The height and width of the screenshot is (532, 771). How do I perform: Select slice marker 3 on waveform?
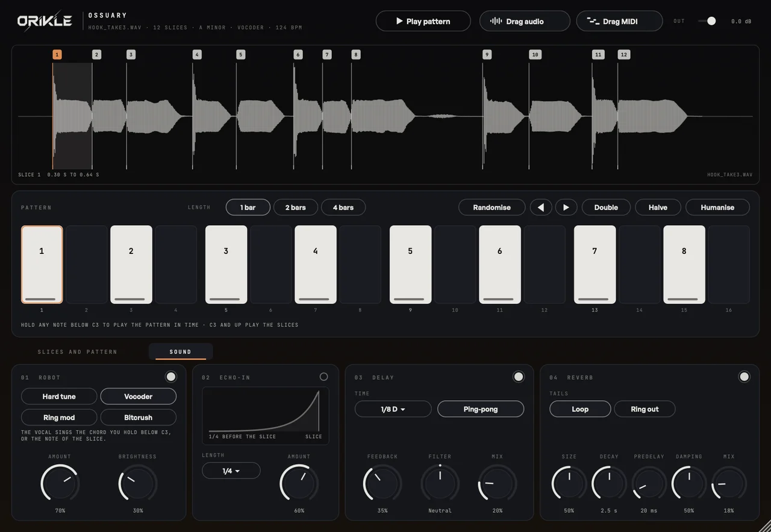tap(131, 55)
